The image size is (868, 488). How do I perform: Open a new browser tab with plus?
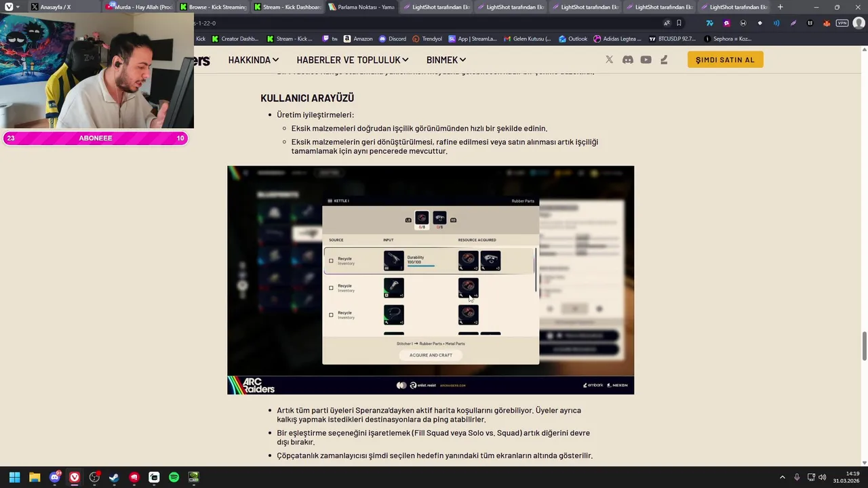click(x=780, y=7)
